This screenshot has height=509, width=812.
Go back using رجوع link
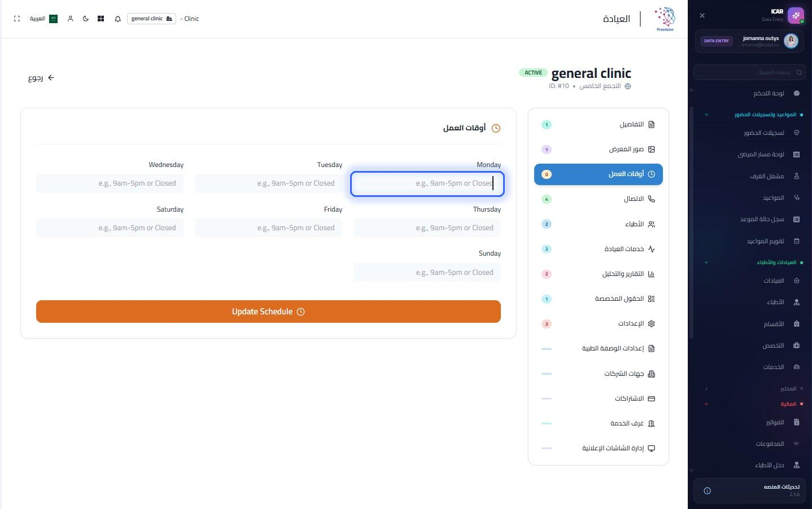click(41, 78)
